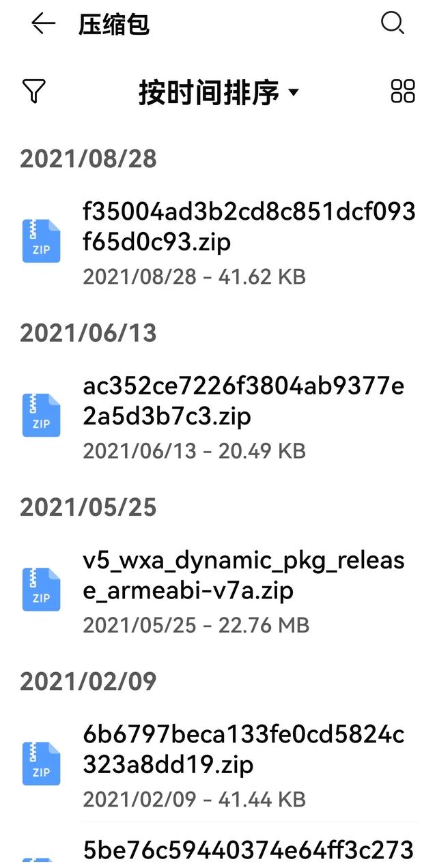Tap the back arrow icon
The image size is (437, 868).
pos(43,25)
